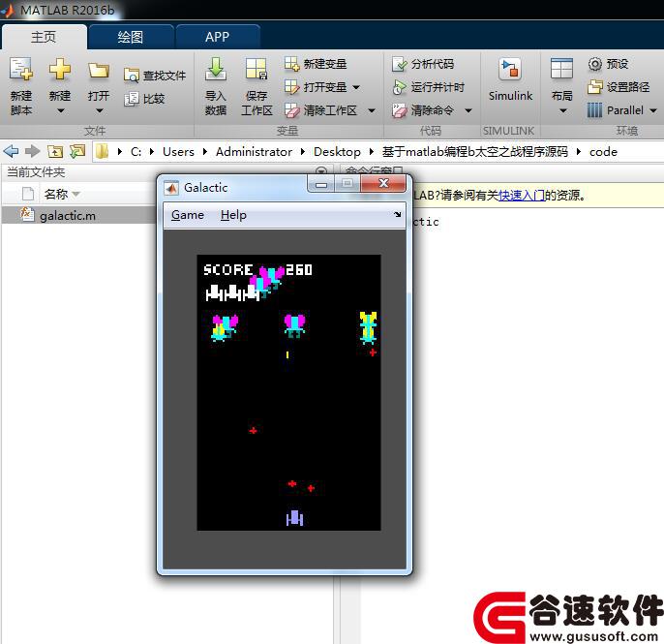Click Users in the address path

pos(178,152)
